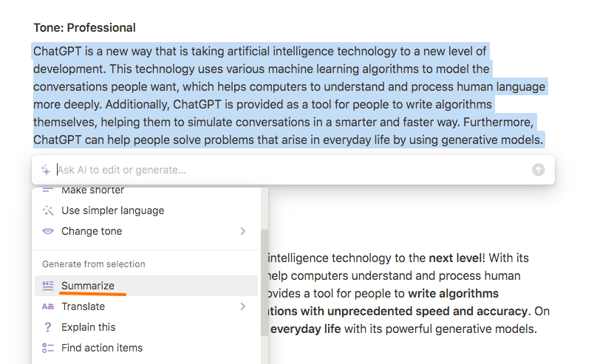Viewport: 614px width, 364px height.
Task: Click the Explain this question mark icon
Action: pos(48,327)
